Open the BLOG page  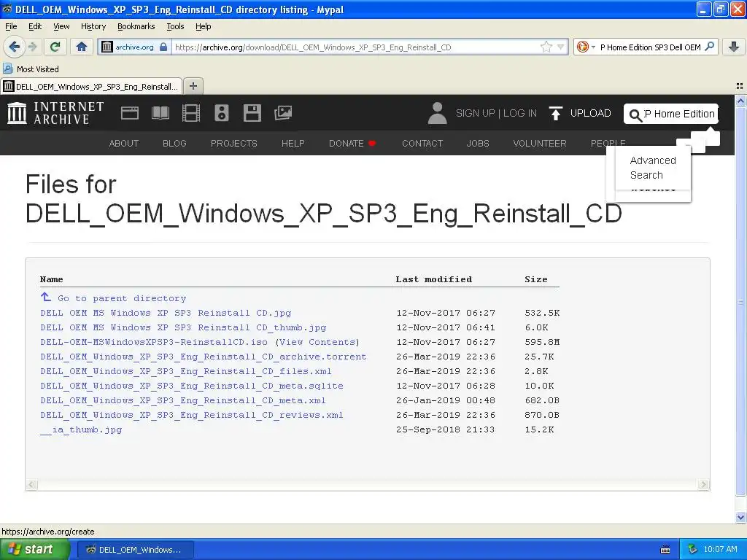174,144
